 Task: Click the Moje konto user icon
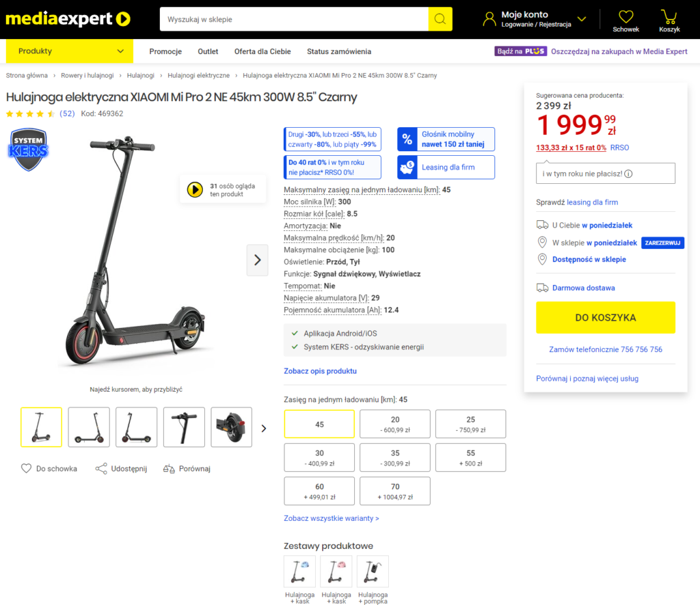coord(489,18)
